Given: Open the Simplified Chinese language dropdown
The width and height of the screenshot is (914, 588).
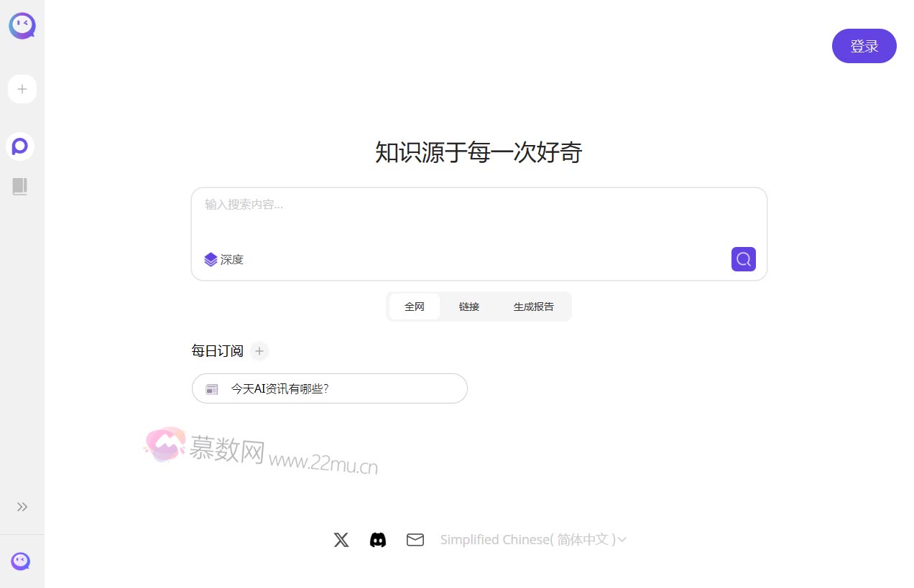Looking at the screenshot, I should (533, 540).
